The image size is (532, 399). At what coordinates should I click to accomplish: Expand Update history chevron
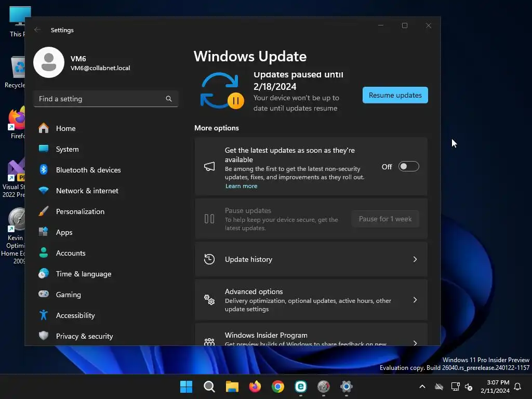point(415,259)
